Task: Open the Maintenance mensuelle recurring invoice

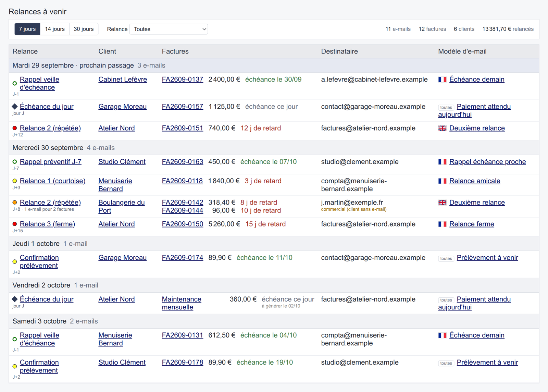Action: [x=182, y=303]
